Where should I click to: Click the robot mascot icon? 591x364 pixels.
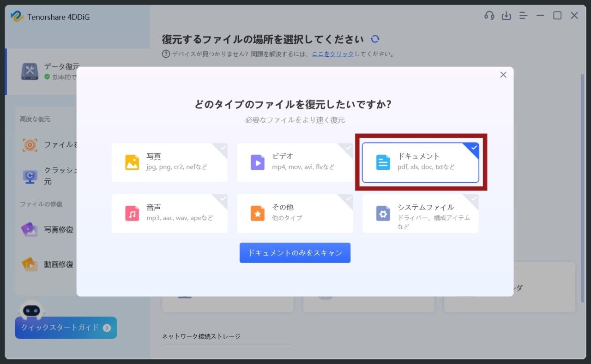pyautogui.click(x=31, y=310)
